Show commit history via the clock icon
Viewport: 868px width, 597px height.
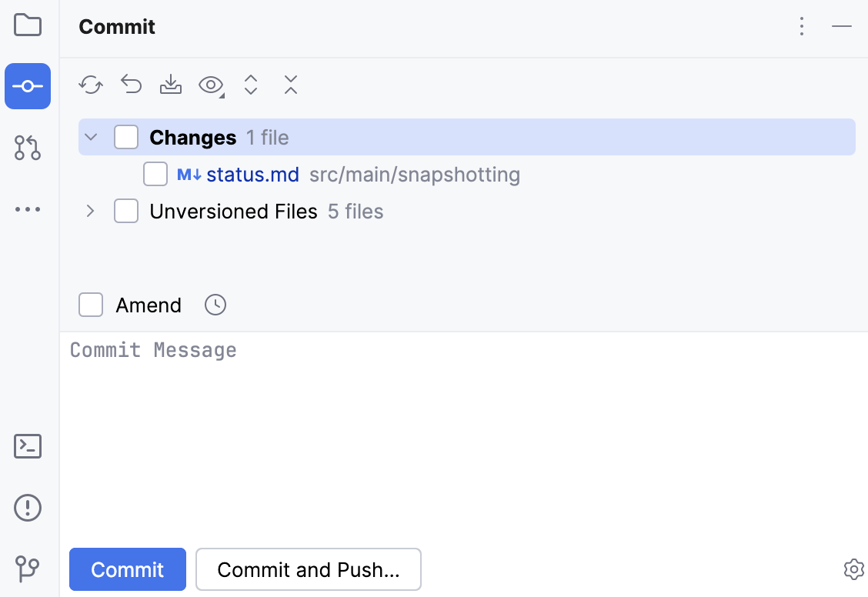point(215,305)
